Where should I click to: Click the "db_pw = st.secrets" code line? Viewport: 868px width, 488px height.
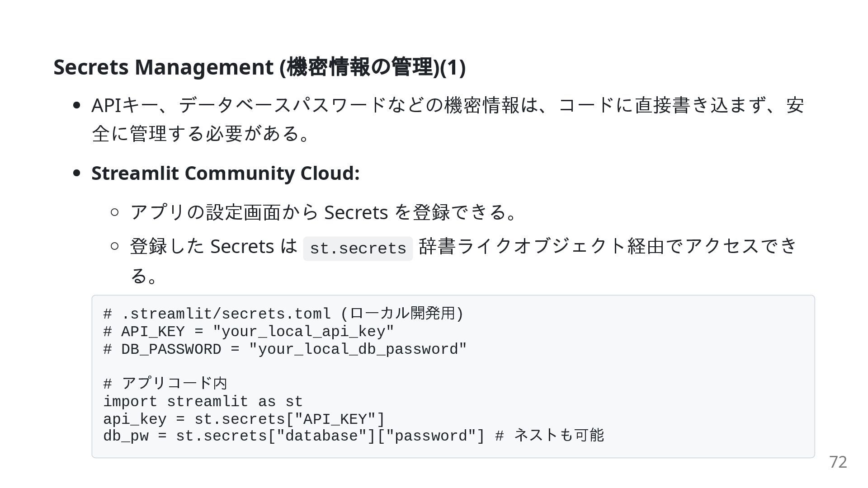tap(293, 436)
